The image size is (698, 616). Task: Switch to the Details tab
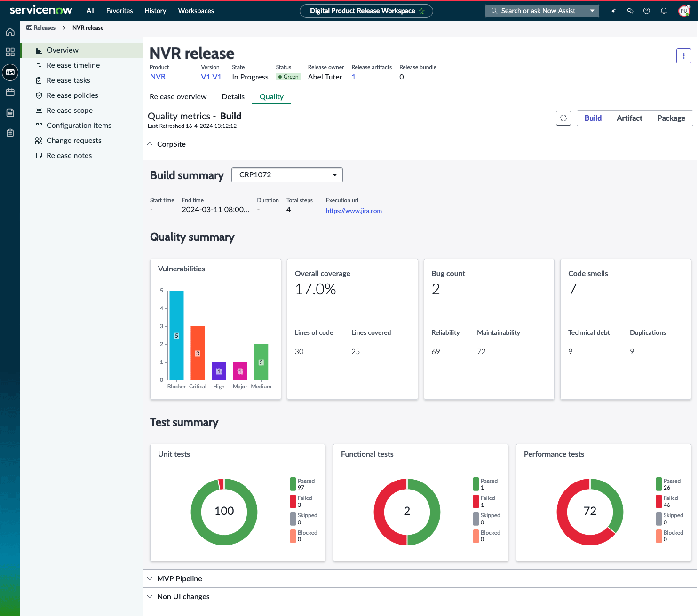[x=233, y=96]
